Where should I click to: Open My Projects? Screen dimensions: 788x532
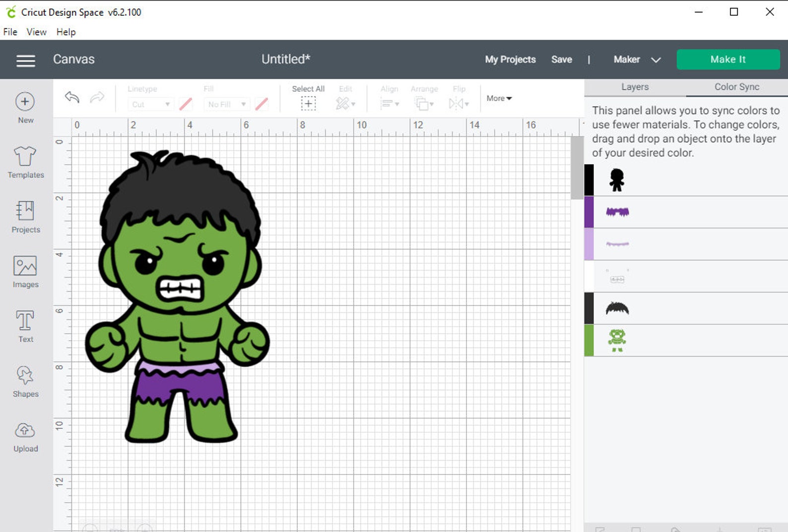(x=510, y=59)
